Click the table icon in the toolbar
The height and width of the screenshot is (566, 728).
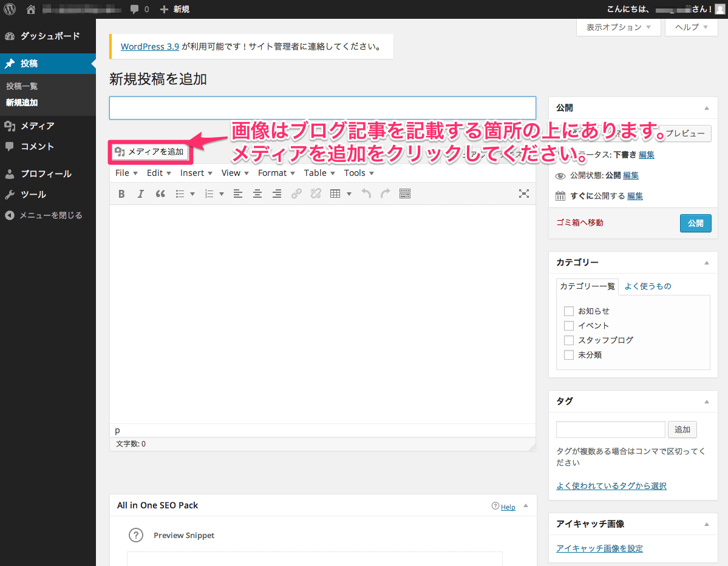click(x=335, y=194)
